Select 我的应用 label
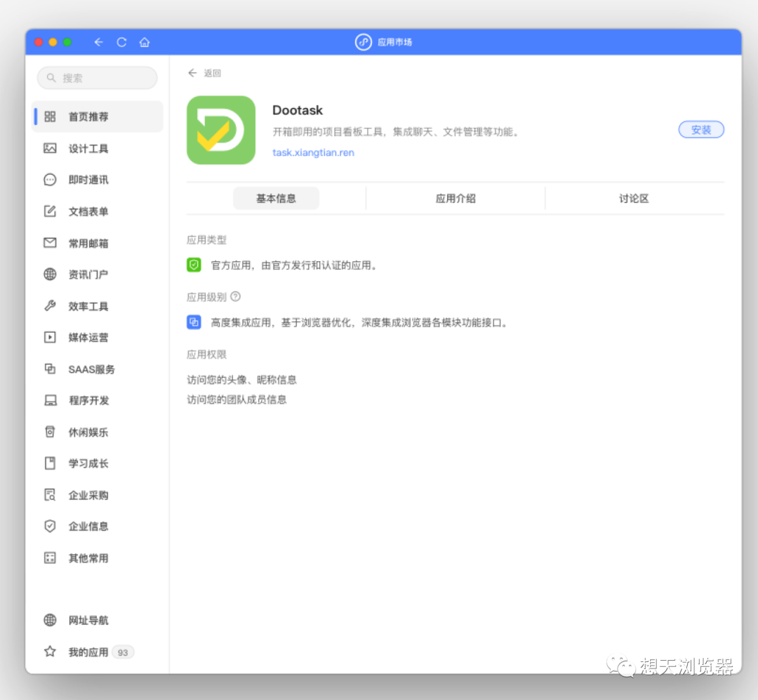The image size is (758, 700). [88, 652]
